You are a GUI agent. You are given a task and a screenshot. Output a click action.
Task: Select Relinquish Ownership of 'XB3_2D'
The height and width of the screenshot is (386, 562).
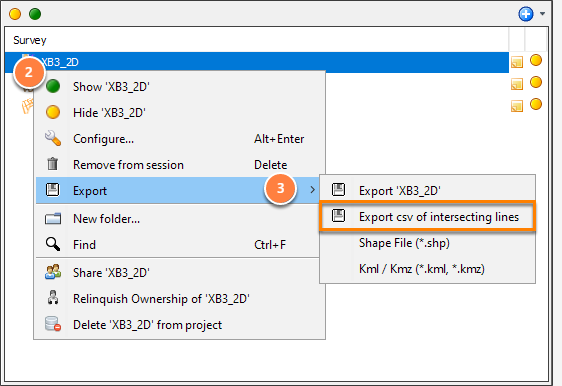click(179, 299)
